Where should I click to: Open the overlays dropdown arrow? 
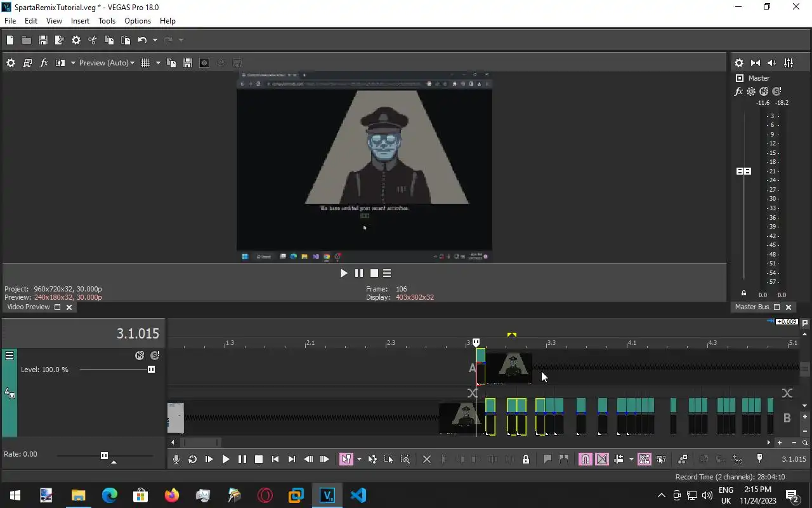coord(158,63)
